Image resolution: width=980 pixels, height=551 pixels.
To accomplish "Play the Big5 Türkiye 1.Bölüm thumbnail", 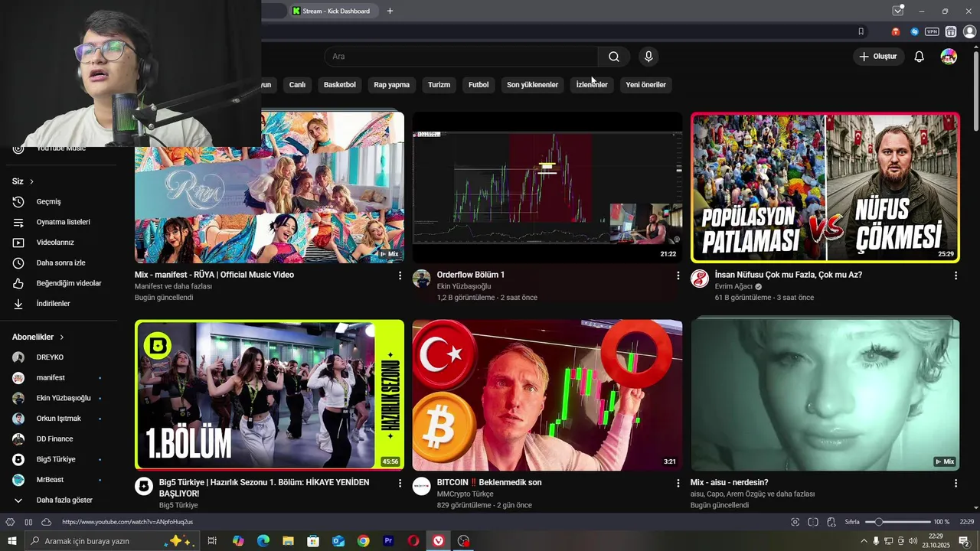I will point(269,395).
